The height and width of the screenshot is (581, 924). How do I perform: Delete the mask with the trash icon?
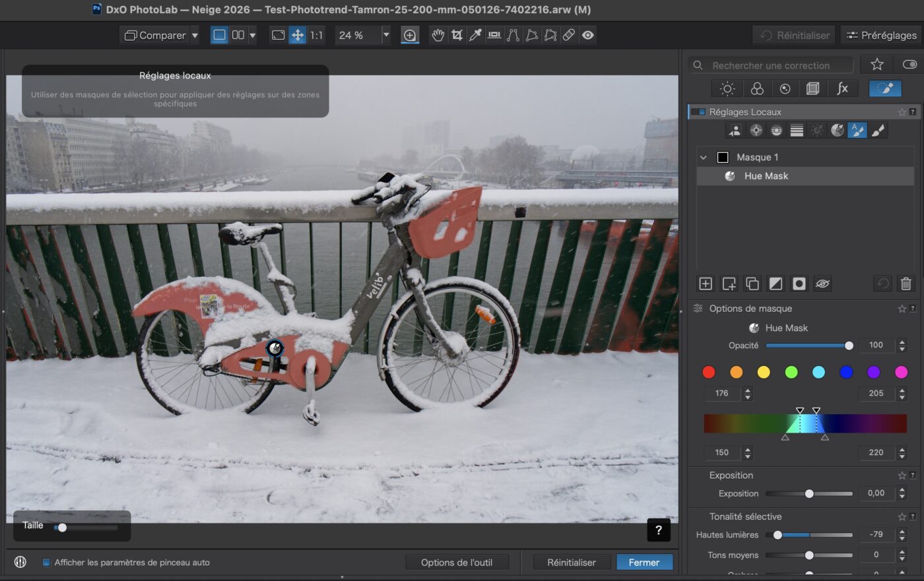click(x=905, y=284)
